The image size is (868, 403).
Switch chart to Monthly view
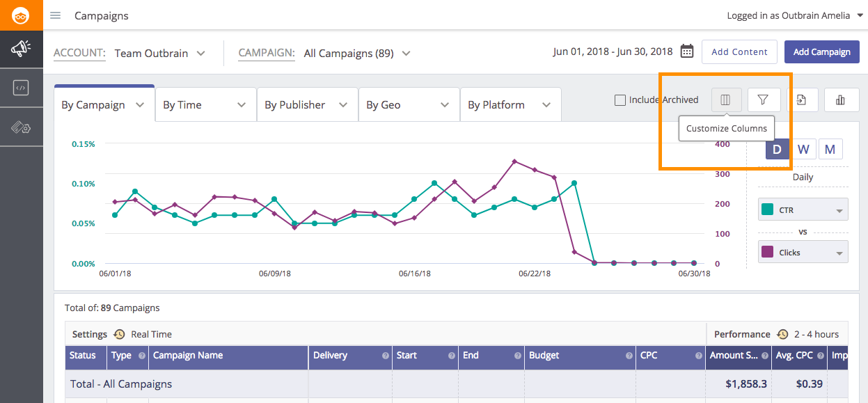point(830,149)
